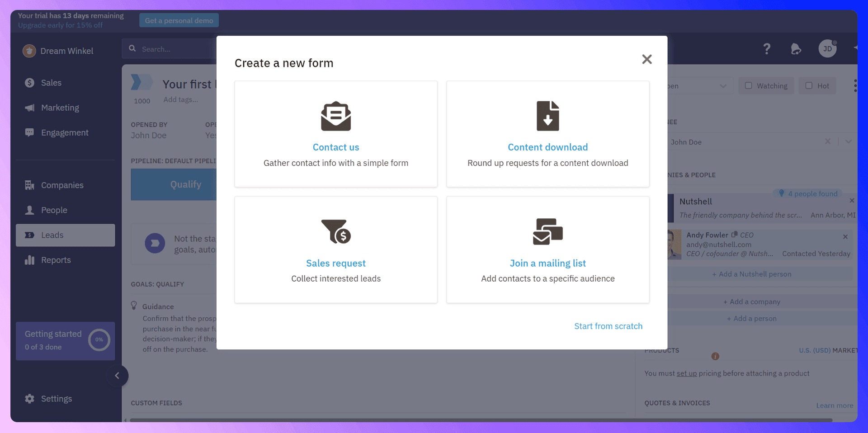868x433 pixels.
Task: Click the Nutshell company name
Action: click(695, 202)
